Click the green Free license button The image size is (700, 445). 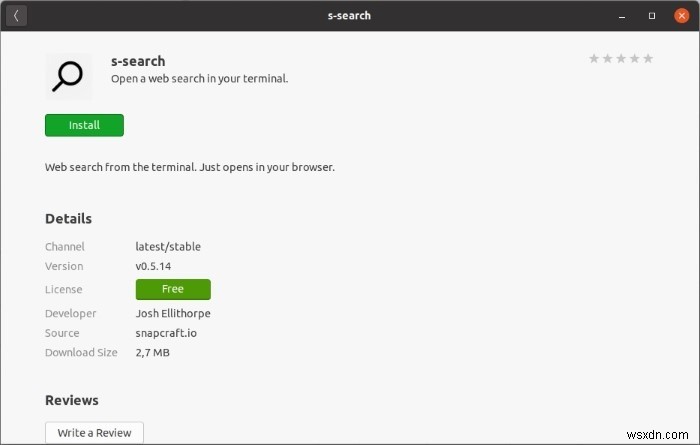[x=173, y=289]
